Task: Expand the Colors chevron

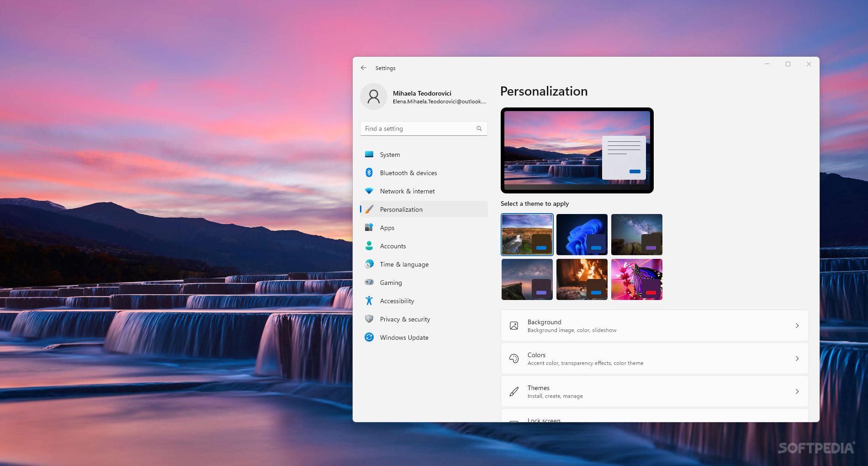Action: tap(797, 359)
